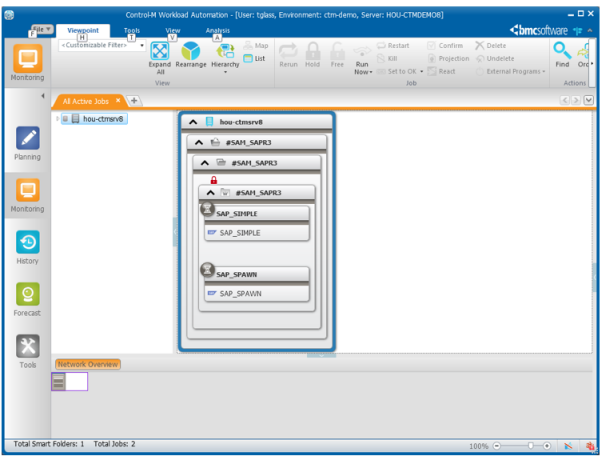Go to the next tab arrow
Viewport: 606px width, 460px height.
pos(576,101)
